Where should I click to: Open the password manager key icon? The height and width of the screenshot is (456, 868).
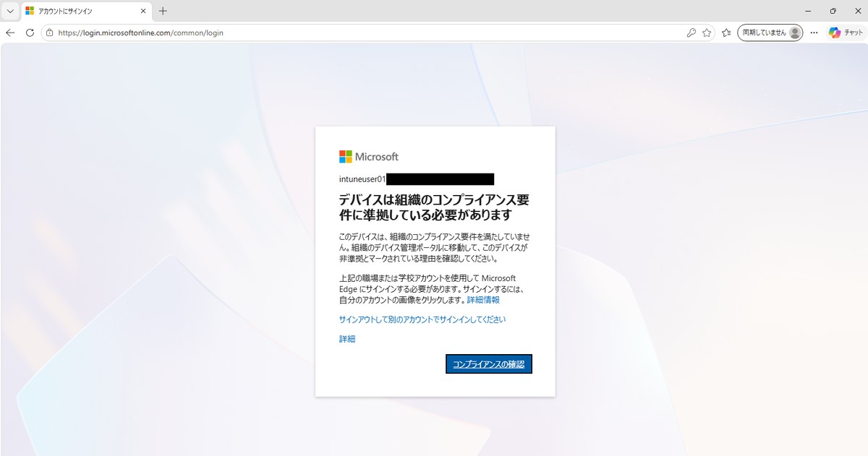pyautogui.click(x=691, y=33)
